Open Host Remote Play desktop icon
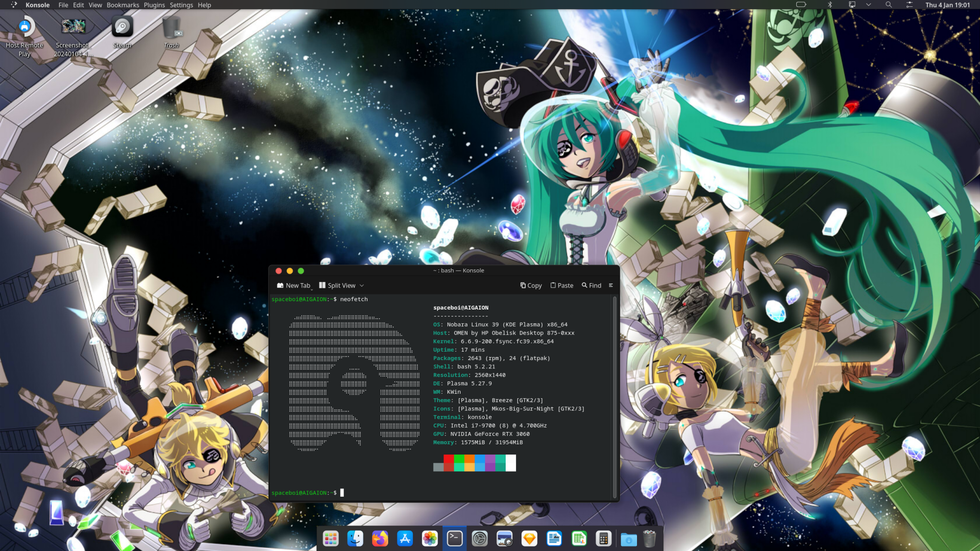 click(24, 37)
